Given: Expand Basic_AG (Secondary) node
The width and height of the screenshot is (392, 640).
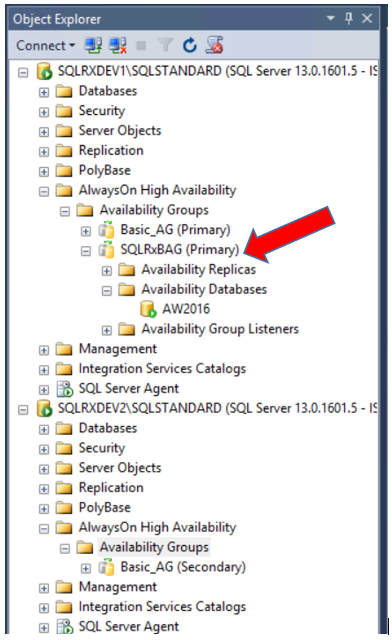Looking at the screenshot, I should point(86,569).
